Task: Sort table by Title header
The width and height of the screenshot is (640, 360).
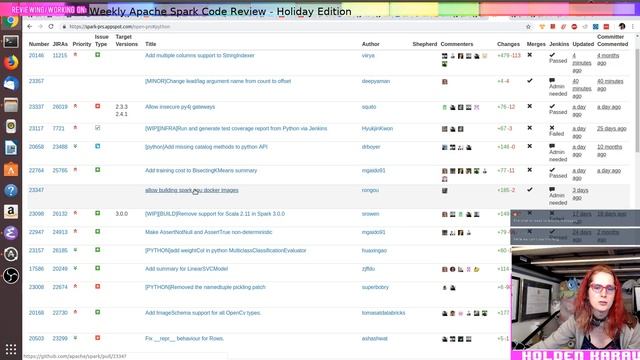Action: point(151,44)
